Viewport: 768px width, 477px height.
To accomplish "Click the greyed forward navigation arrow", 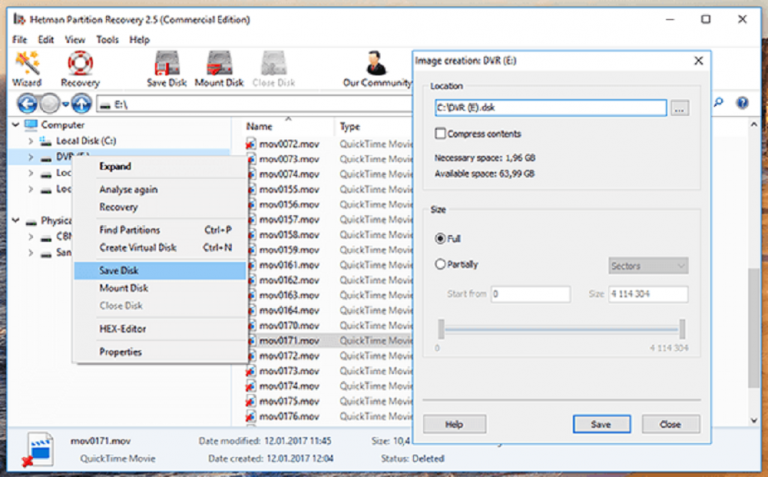I will (x=49, y=104).
